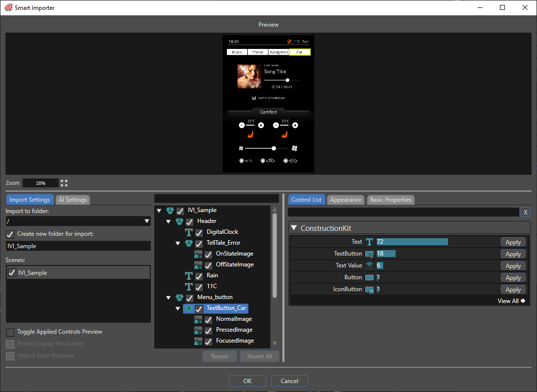Toggle Create new folder for import checkbox

click(x=10, y=234)
